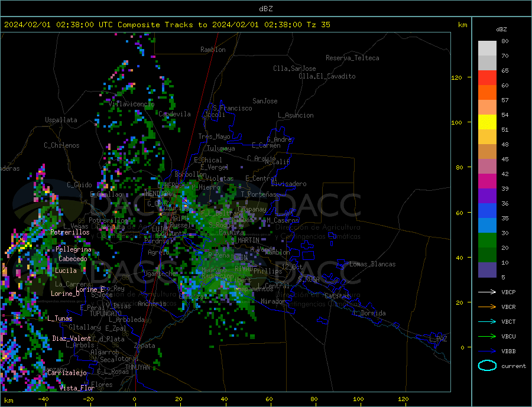Viewport: 532px width, 407px height.
Task: Click the cyan VBCT arrow legend icon
Action: tap(487, 321)
